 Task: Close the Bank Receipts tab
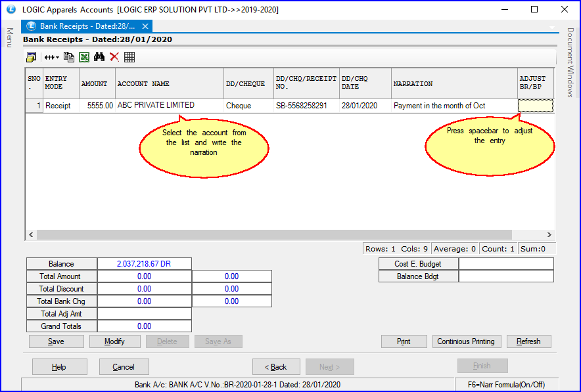[x=145, y=26]
